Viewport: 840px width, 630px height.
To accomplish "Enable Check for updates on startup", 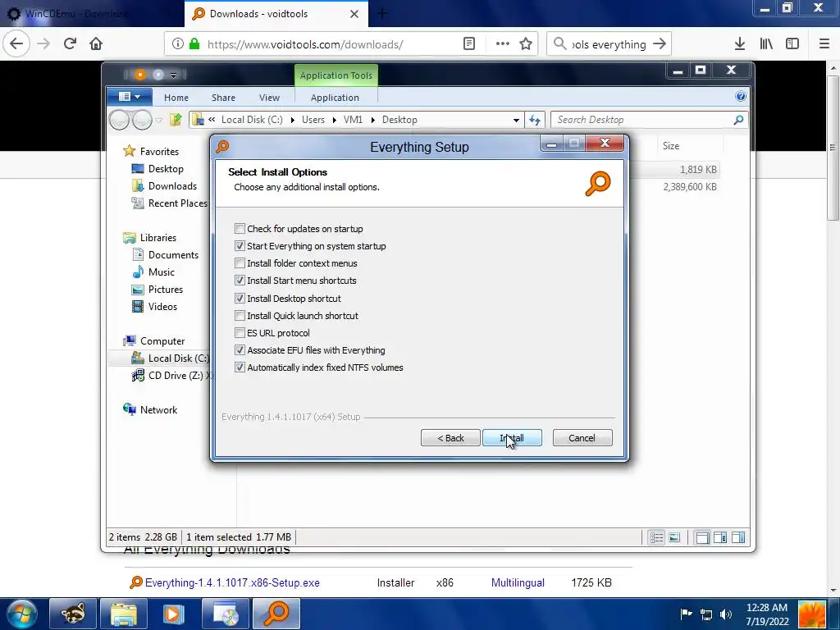I will pos(240,229).
